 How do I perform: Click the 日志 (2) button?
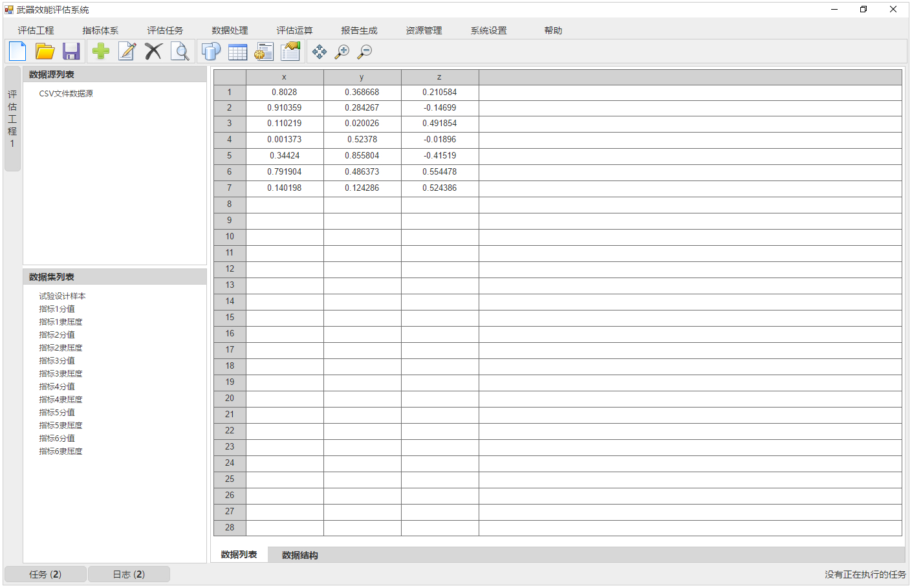click(129, 574)
